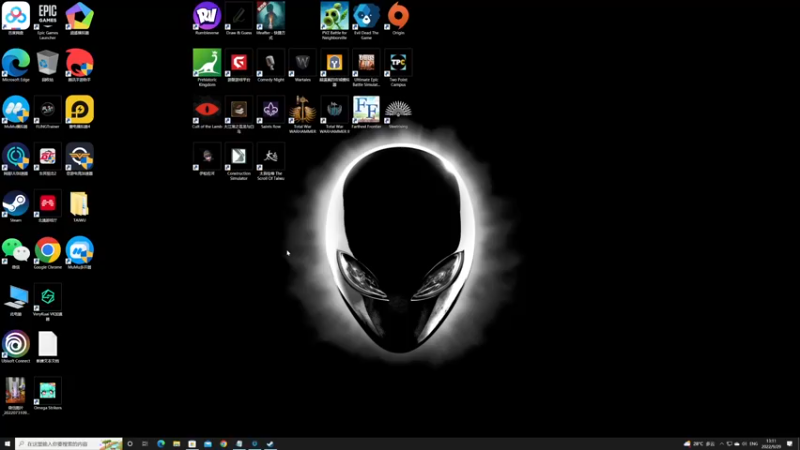The height and width of the screenshot is (450, 800).
Task: Click the taskbar search box
Action: point(69,444)
